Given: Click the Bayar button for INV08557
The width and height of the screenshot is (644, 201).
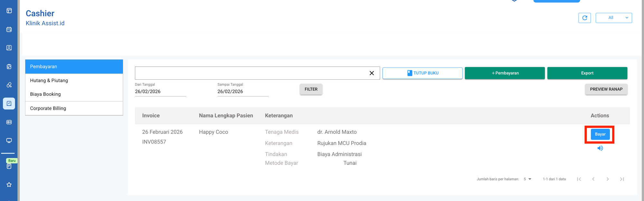Looking at the screenshot, I should coord(600,134).
